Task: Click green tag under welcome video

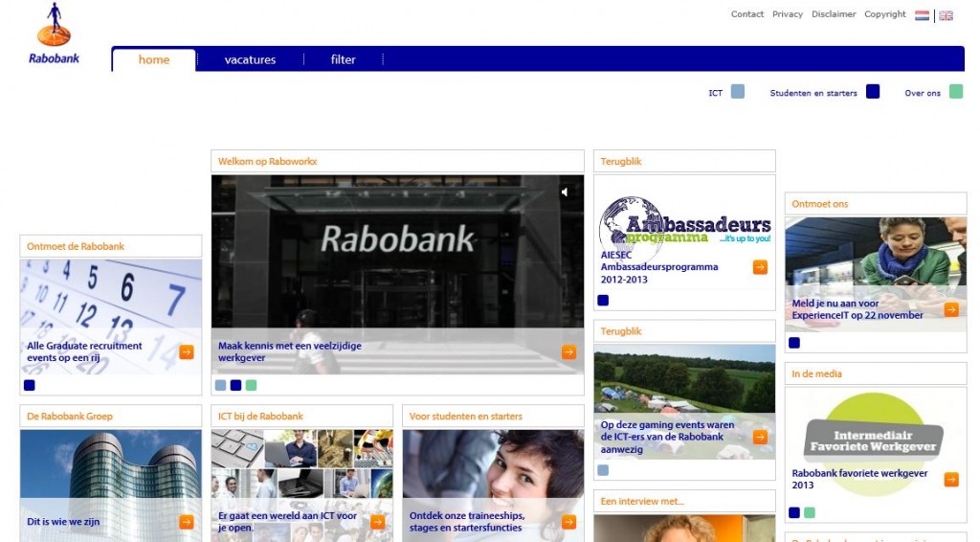Action: (252, 386)
